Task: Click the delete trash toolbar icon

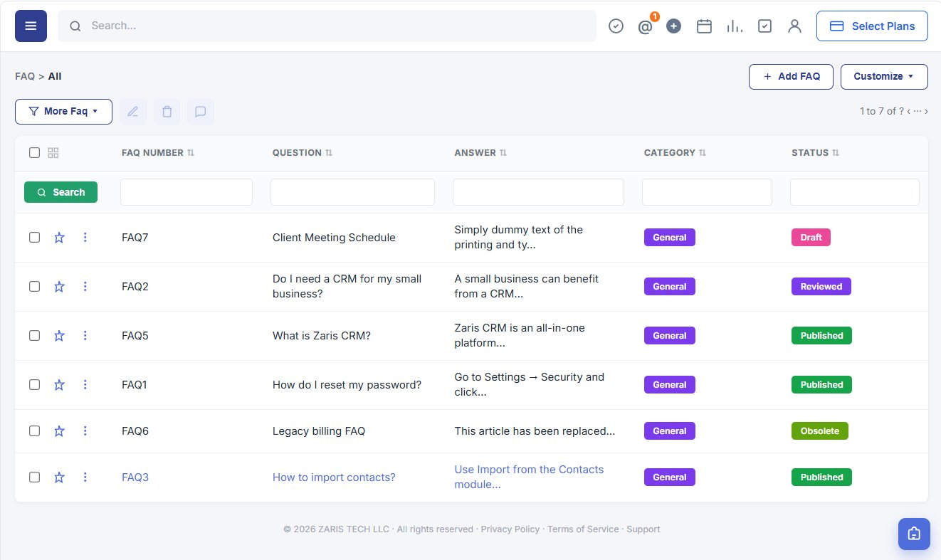Action: coord(167,112)
